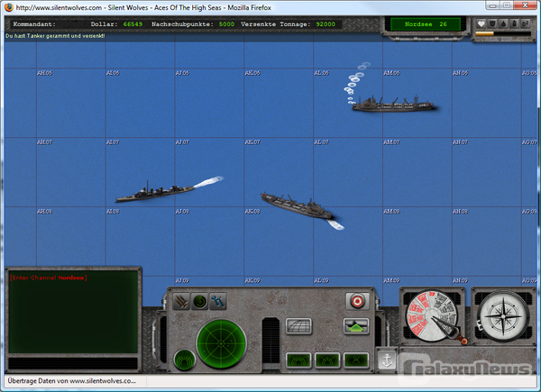
Task: Click the wrench repair icon button
Action: point(217,301)
